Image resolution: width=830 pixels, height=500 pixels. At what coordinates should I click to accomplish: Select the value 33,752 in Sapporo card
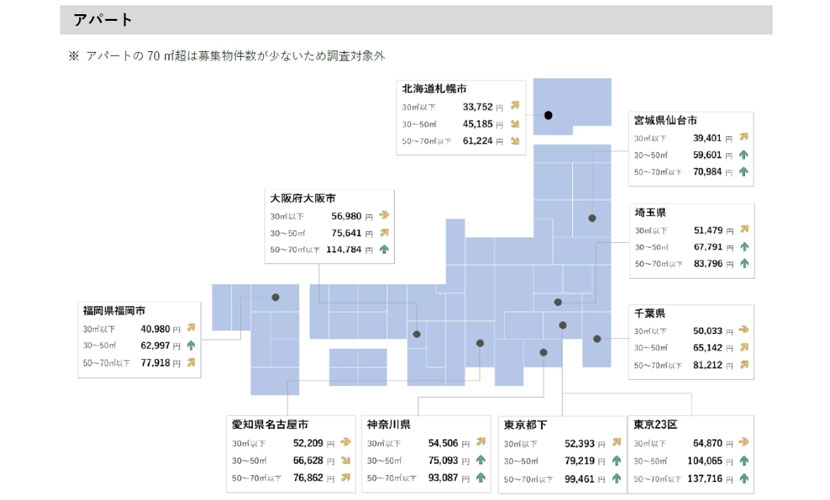click(x=477, y=106)
